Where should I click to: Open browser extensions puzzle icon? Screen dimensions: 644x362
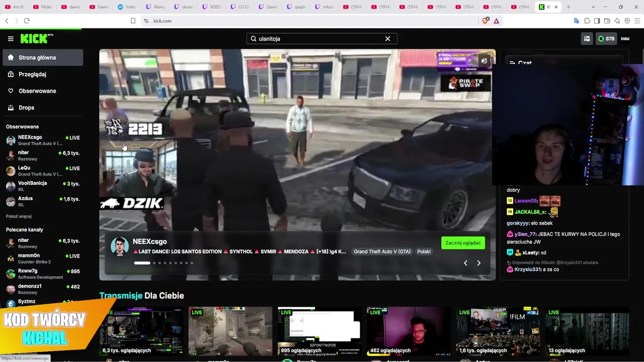[x=587, y=21]
